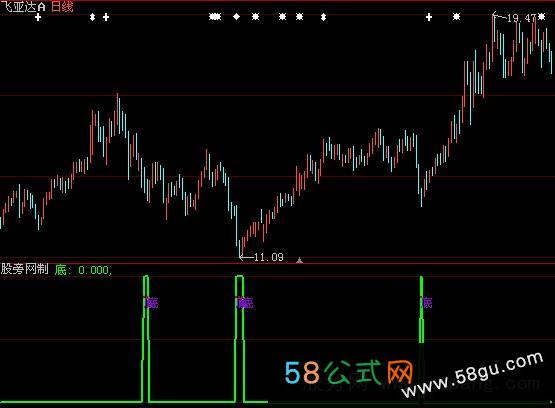This screenshot has width=555, height=408.
Task: Click the up-down arrow marker after the stars
Action: click(x=323, y=17)
